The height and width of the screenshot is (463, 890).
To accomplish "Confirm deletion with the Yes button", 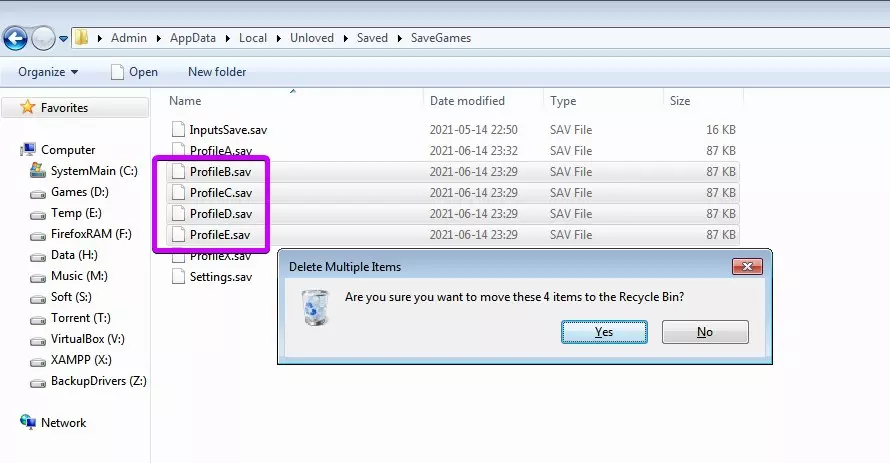I will (604, 332).
